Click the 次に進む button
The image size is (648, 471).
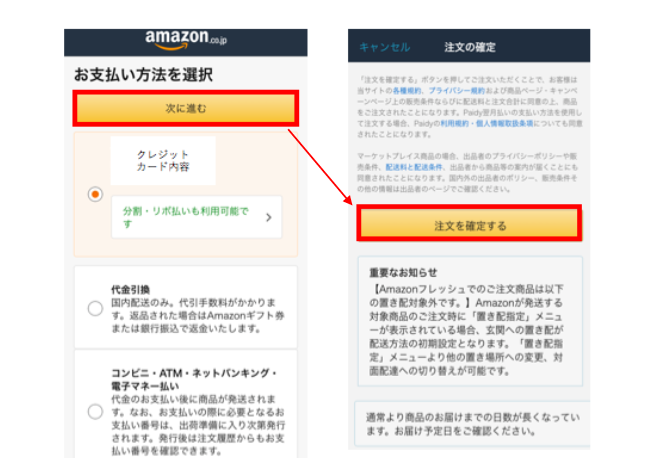[186, 108]
